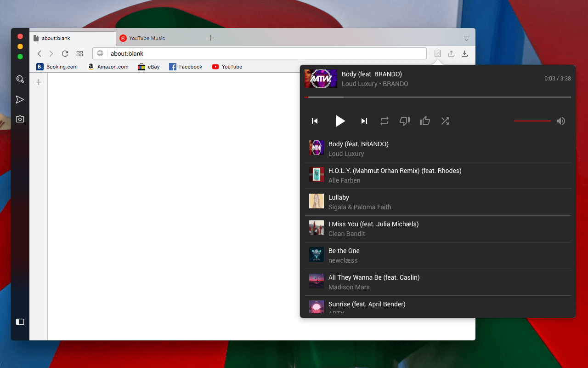Play the current song

tap(340, 121)
